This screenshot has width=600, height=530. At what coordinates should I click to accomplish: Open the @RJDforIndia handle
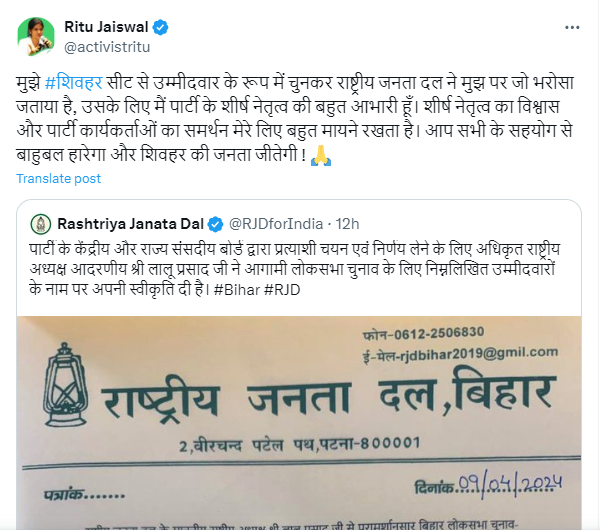coord(276,224)
